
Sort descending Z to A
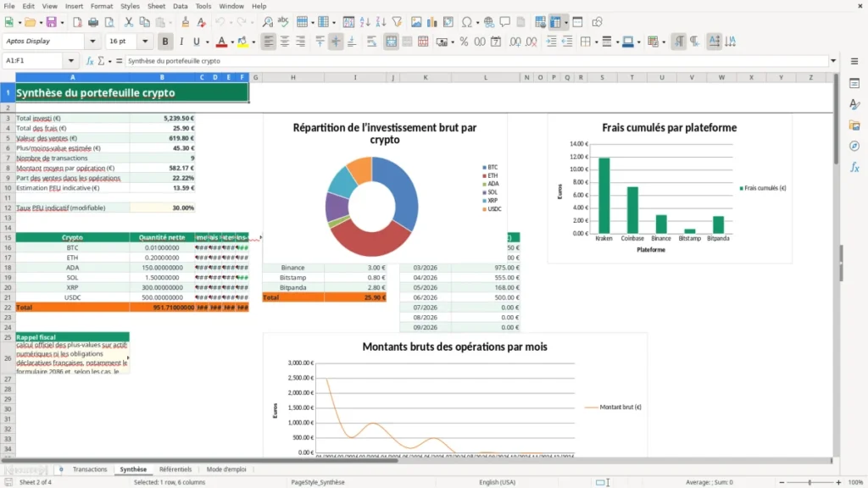381,22
